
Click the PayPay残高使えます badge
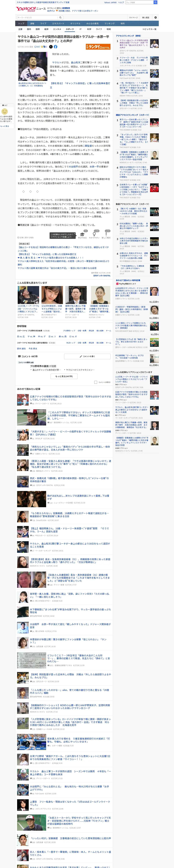[x=126, y=284]
